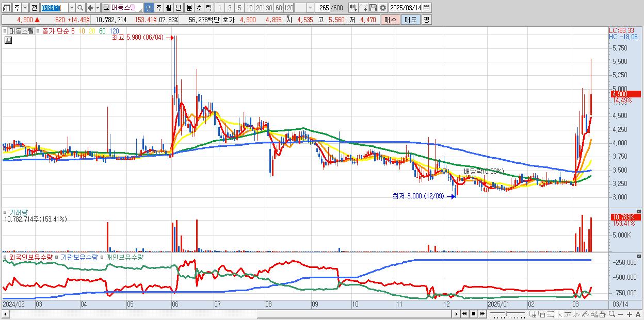Click the 매수 buy button
Viewport: 644px width, 320px height.
click(390, 20)
